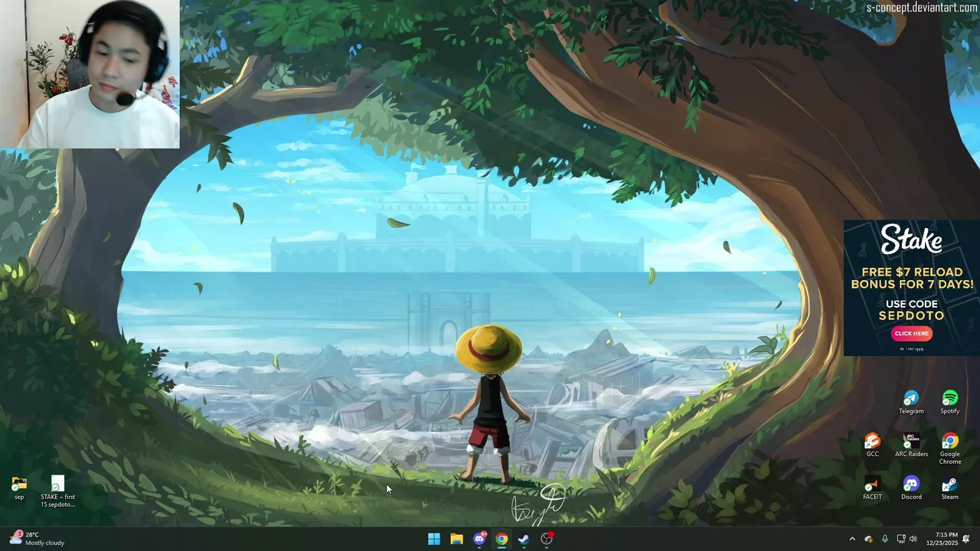This screenshot has width=980, height=551.
Task: Click the microphone tray icon
Action: (x=885, y=539)
